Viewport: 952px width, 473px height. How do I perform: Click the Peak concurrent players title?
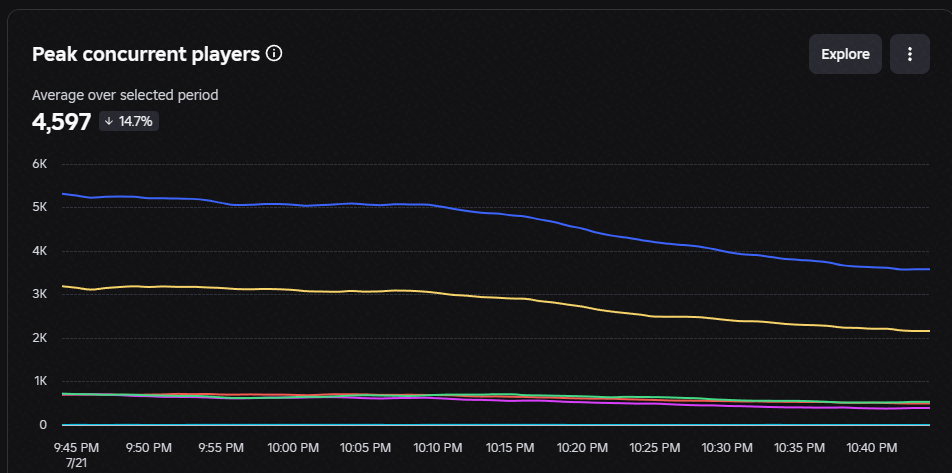pyautogui.click(x=146, y=55)
